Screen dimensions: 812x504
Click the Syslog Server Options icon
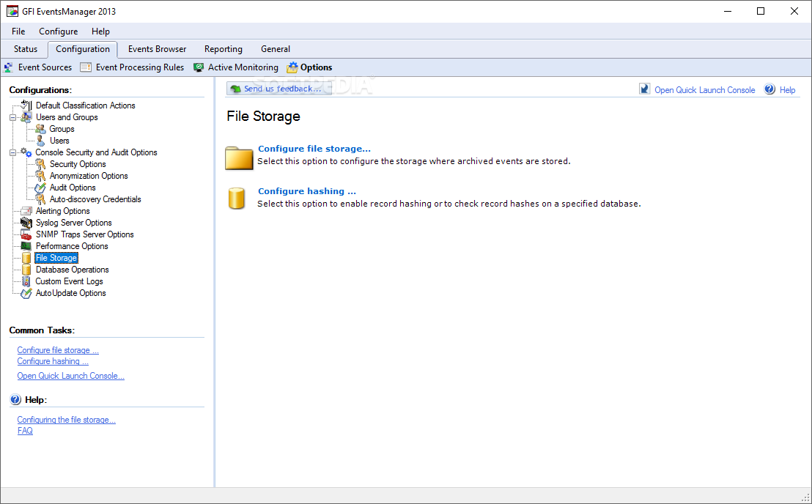pyautogui.click(x=26, y=223)
